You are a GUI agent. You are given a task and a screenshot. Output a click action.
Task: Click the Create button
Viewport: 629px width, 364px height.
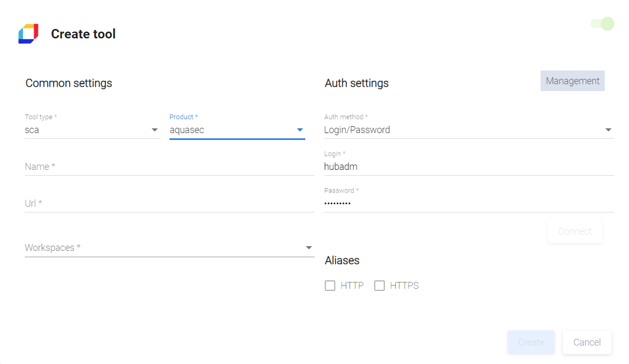[x=531, y=342]
